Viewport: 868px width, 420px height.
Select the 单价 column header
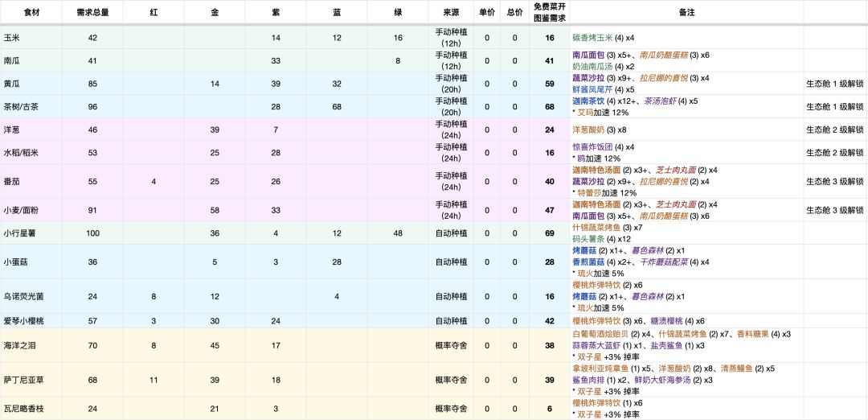pos(487,12)
